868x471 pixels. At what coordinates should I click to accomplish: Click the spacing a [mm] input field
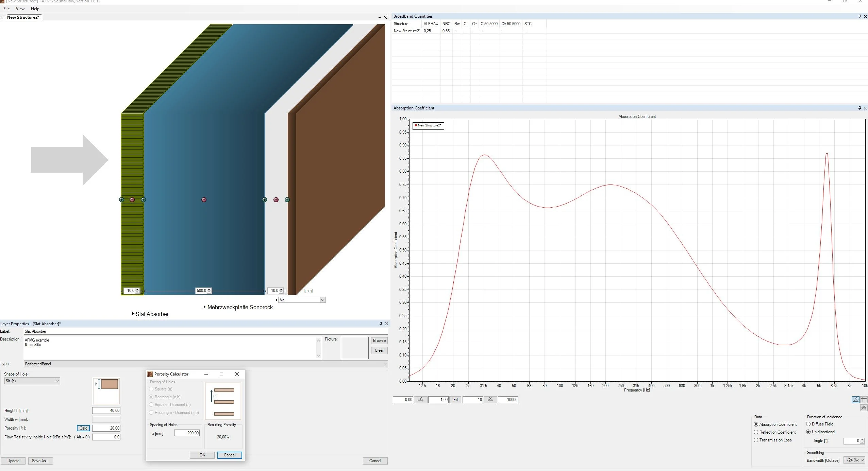coord(187,433)
